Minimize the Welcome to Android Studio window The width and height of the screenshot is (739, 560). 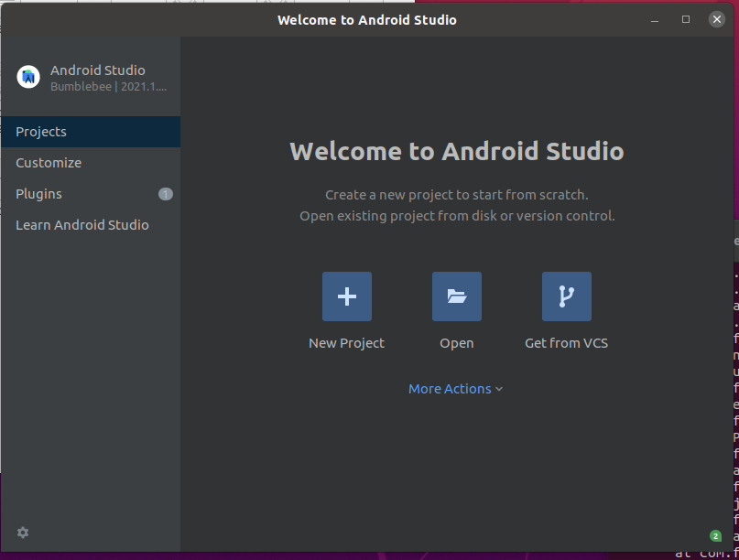point(655,20)
